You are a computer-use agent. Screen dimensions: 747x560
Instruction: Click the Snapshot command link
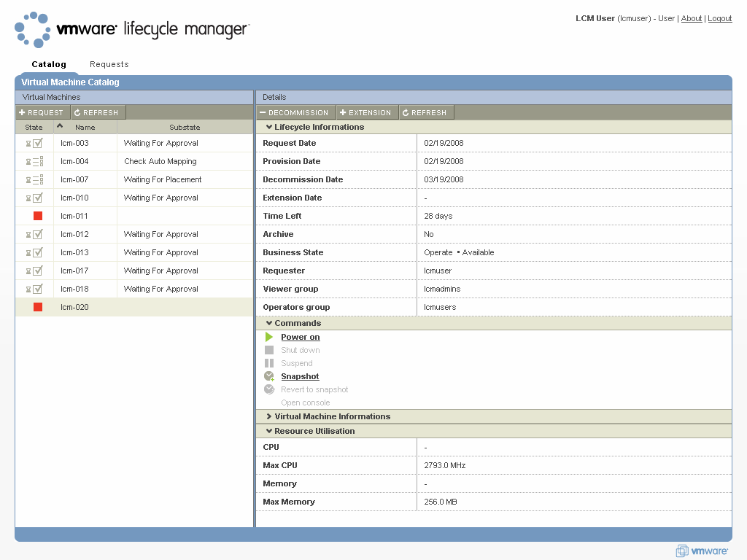tap(300, 376)
